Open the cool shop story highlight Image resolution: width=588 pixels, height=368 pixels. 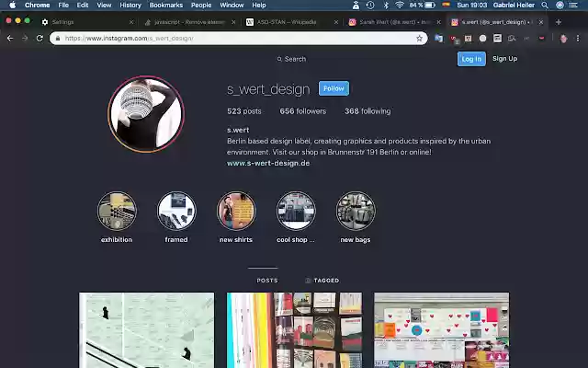[296, 211]
